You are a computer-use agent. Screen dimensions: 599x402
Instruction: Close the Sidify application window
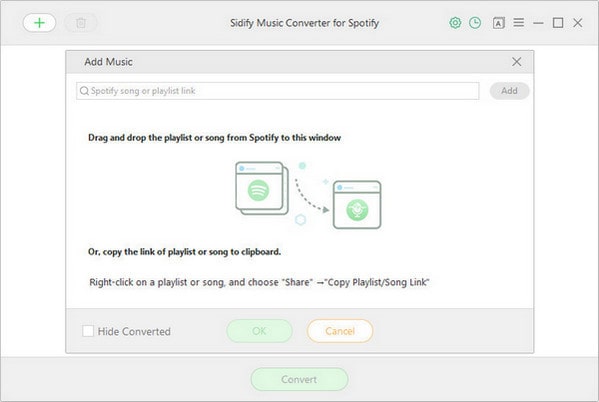(x=578, y=23)
